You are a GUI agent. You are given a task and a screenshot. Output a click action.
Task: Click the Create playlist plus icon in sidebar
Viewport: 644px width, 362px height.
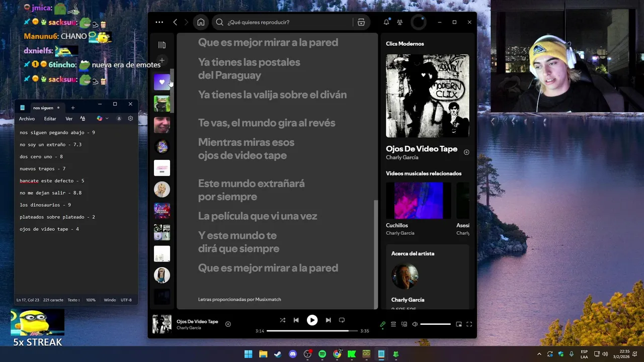[162, 60]
